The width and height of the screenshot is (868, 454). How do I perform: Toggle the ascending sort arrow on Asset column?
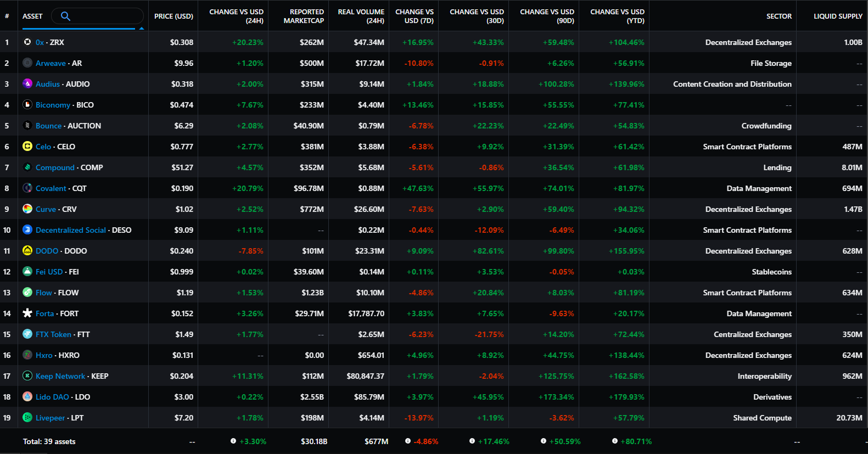coord(142,28)
